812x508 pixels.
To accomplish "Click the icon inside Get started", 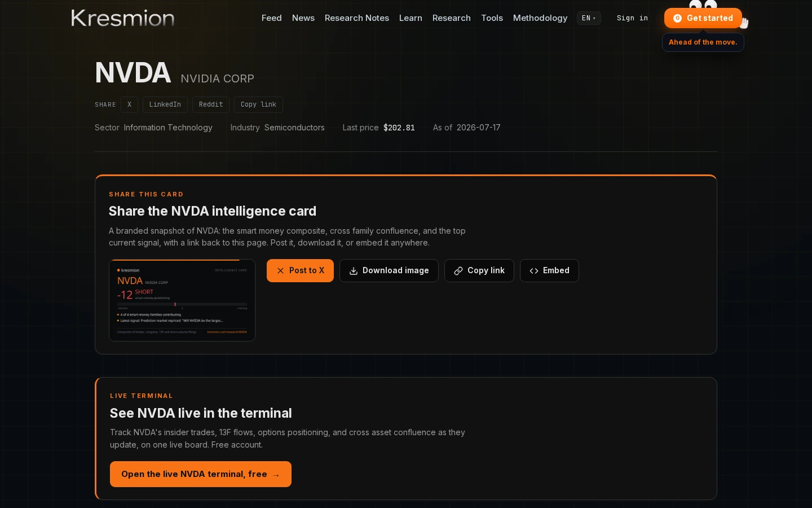I will tap(678, 18).
